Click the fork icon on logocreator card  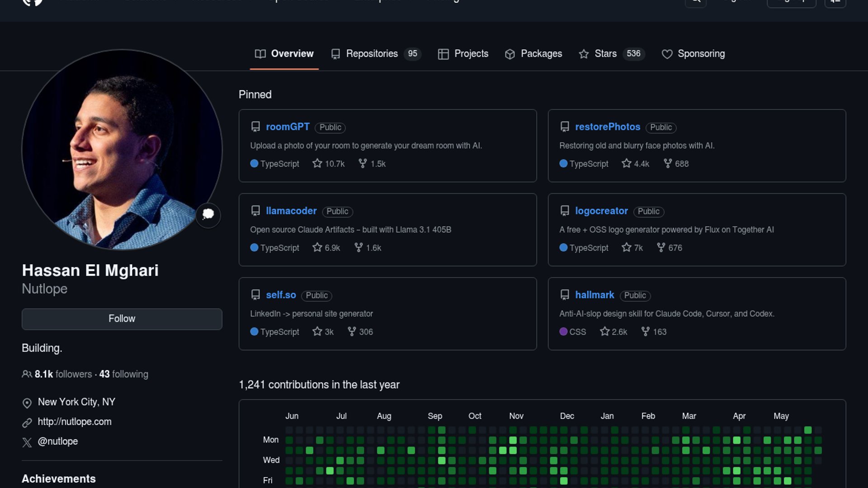661,247
